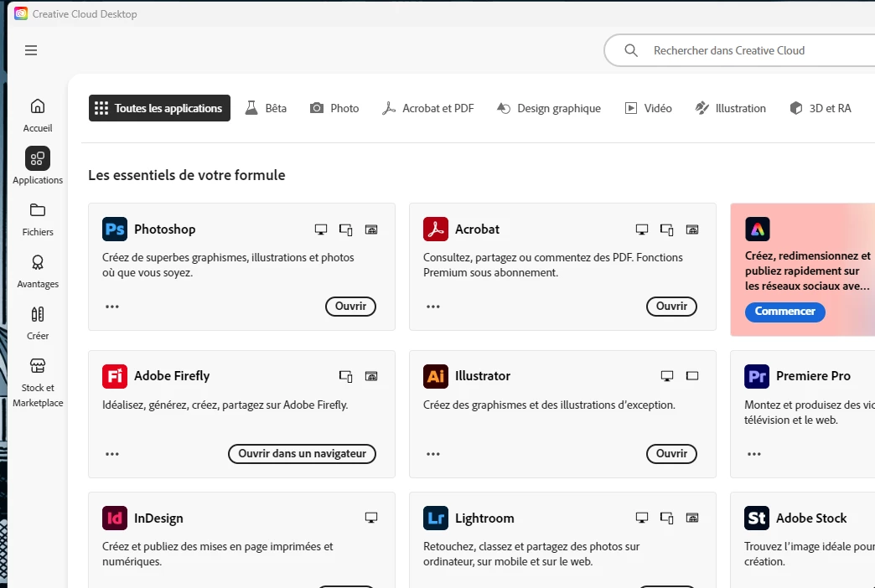
Task: Click Lightroom mobile platform icon
Action: (x=667, y=518)
